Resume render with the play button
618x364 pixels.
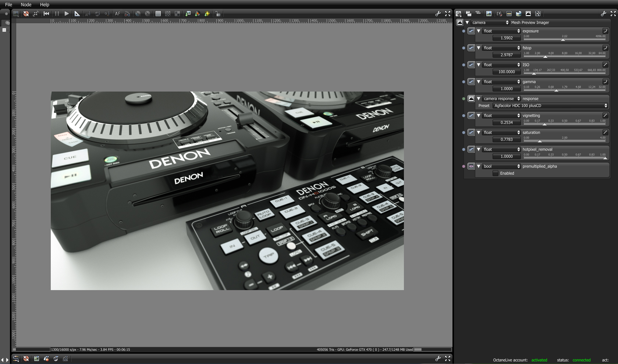[67, 14]
